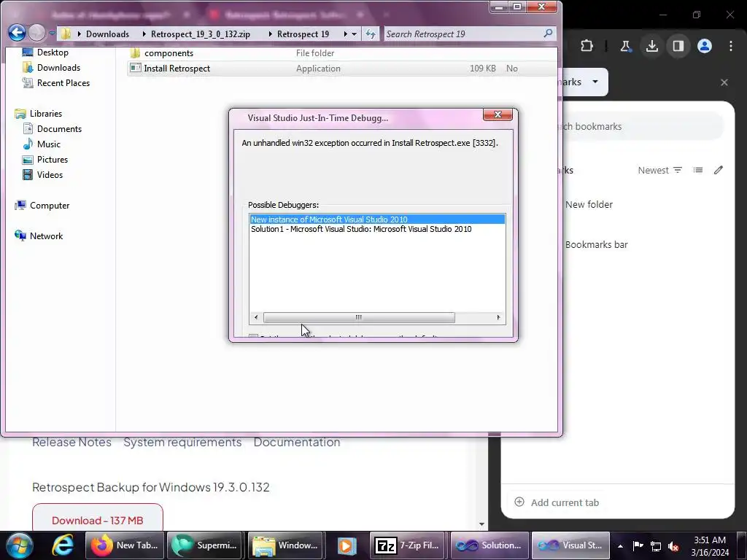Open the Documentation link

tap(297, 443)
